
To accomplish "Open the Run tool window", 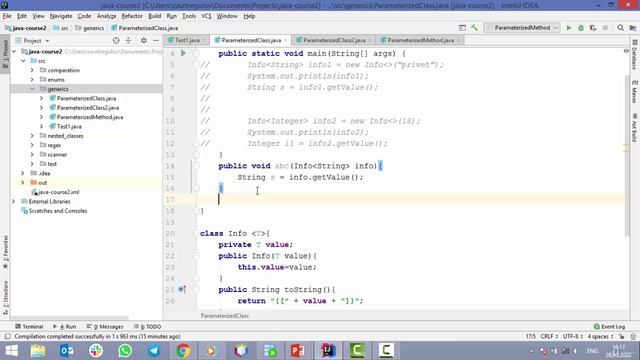I will tap(64, 327).
